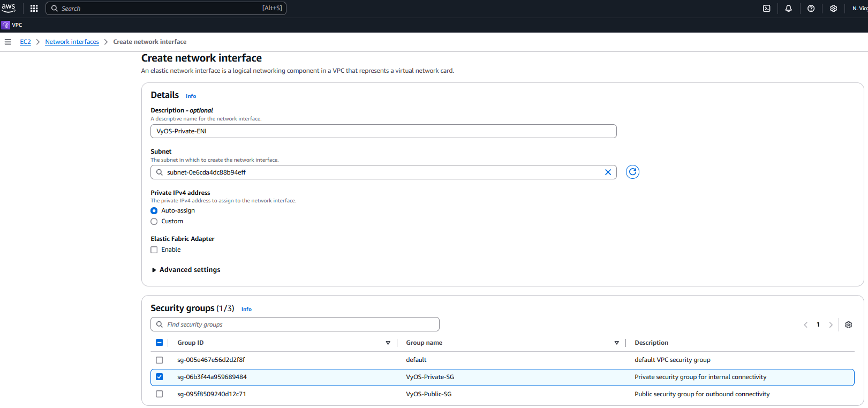Open console settings gear in top bar
The image size is (868, 408).
click(833, 9)
